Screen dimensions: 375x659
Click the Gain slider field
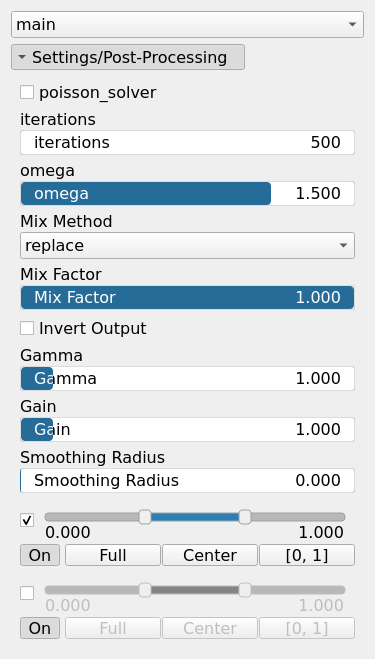187,430
